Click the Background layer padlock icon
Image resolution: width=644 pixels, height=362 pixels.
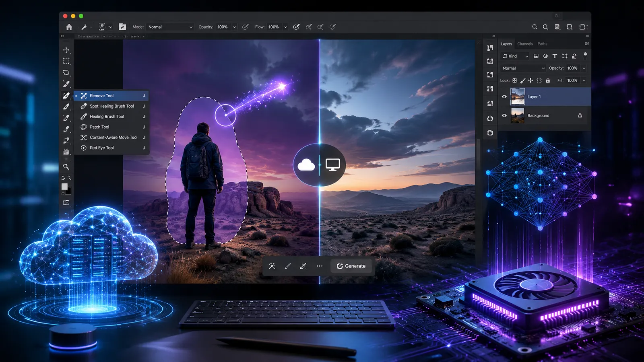(580, 115)
